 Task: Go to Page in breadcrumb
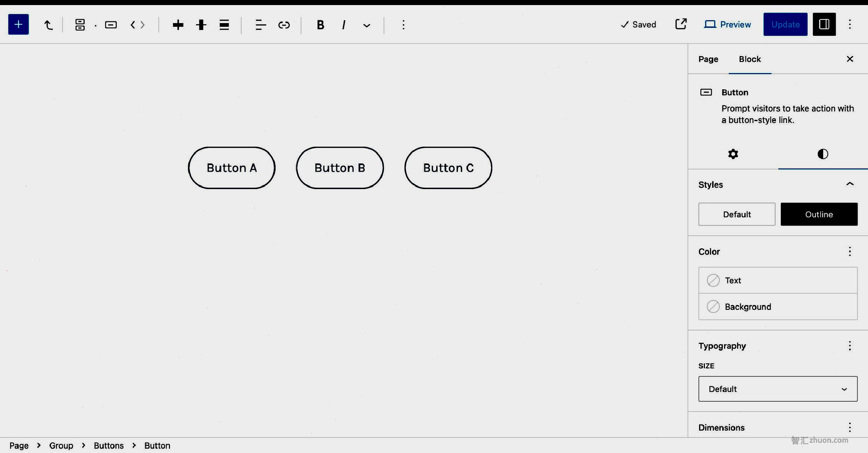click(x=19, y=446)
